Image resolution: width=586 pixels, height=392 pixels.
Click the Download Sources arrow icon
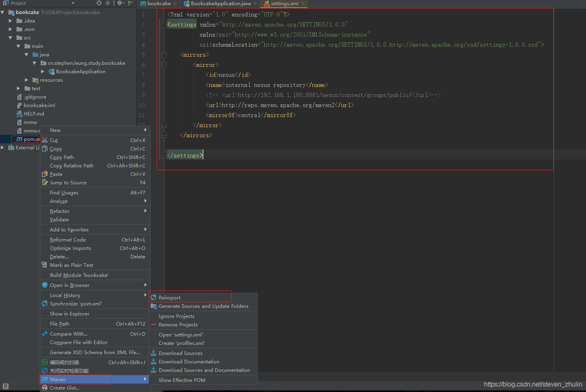(x=153, y=353)
